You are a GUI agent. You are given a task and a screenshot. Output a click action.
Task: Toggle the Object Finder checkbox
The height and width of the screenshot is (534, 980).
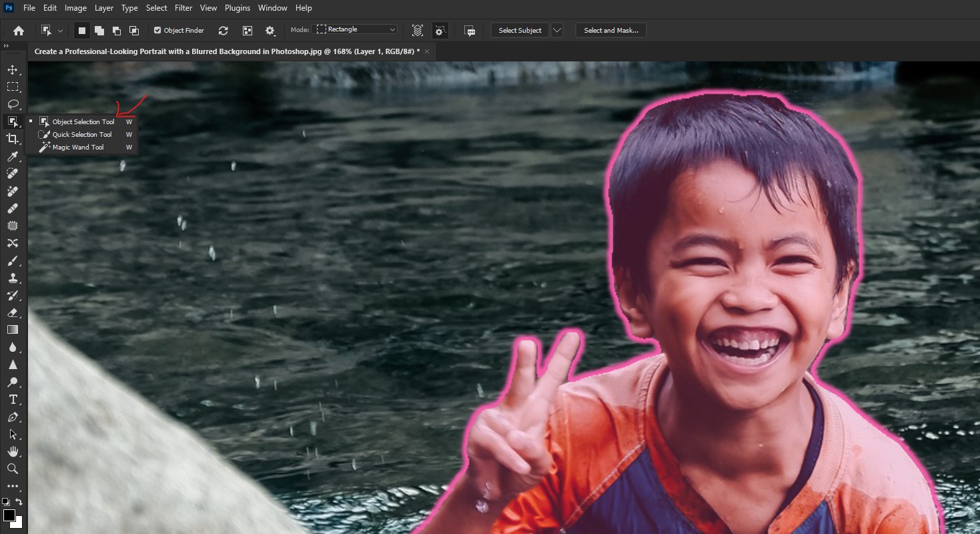[157, 30]
